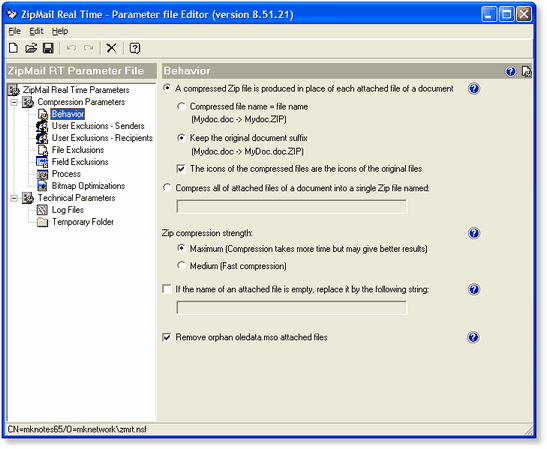
Task: Click the Open file toolbar icon
Action: (x=31, y=48)
